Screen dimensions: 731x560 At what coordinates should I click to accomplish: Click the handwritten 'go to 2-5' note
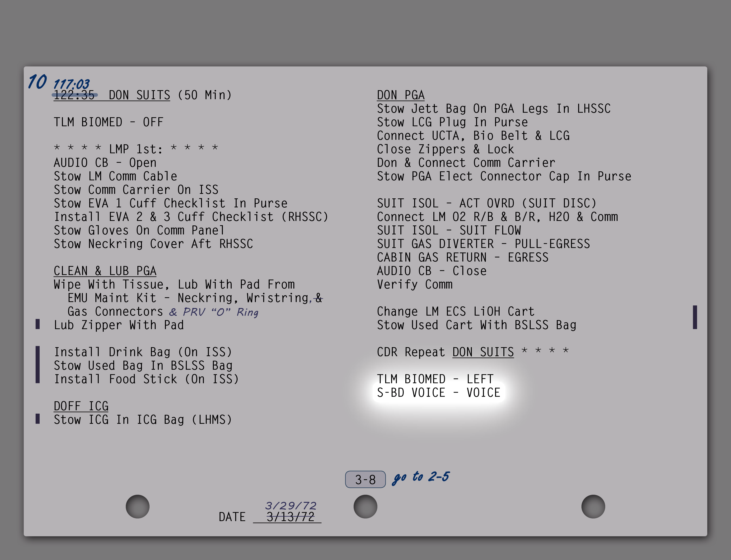421,477
